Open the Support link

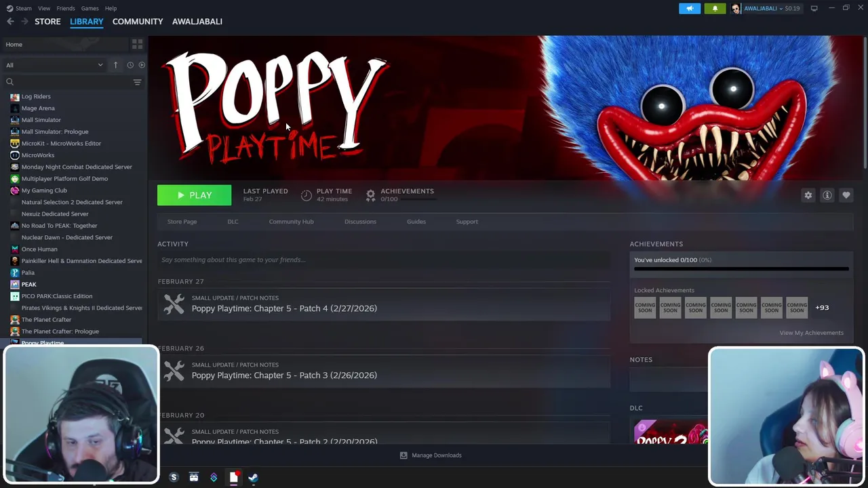[467, 222]
